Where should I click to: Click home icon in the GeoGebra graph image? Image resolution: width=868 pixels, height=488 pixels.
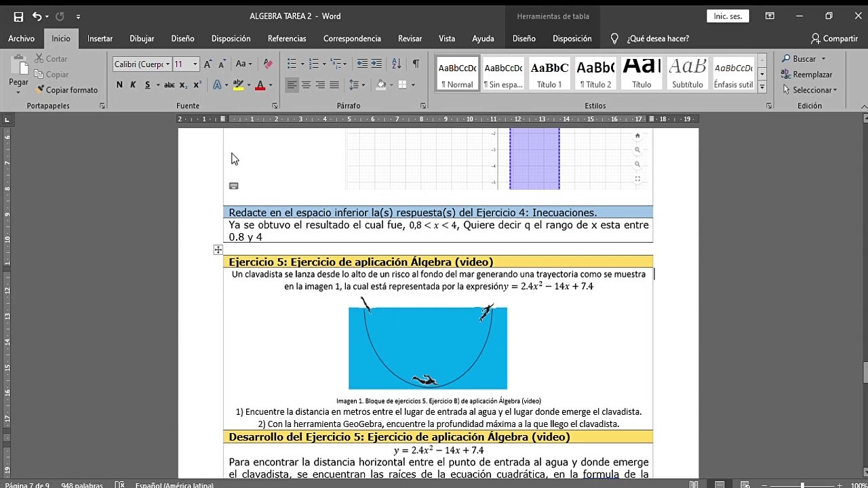tap(637, 136)
